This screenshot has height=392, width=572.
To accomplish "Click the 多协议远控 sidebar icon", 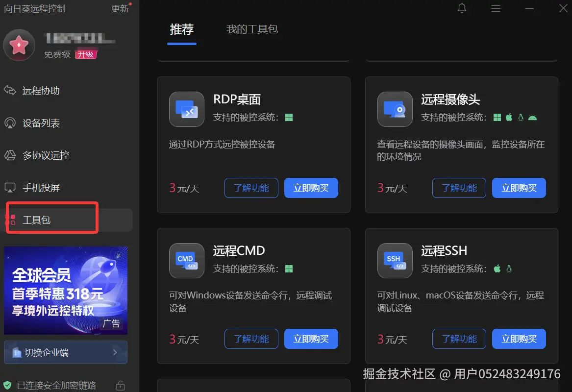I will tap(10, 155).
